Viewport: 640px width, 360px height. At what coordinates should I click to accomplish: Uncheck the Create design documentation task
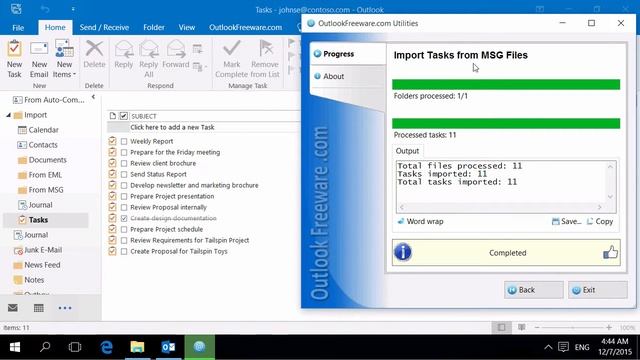[124, 218]
